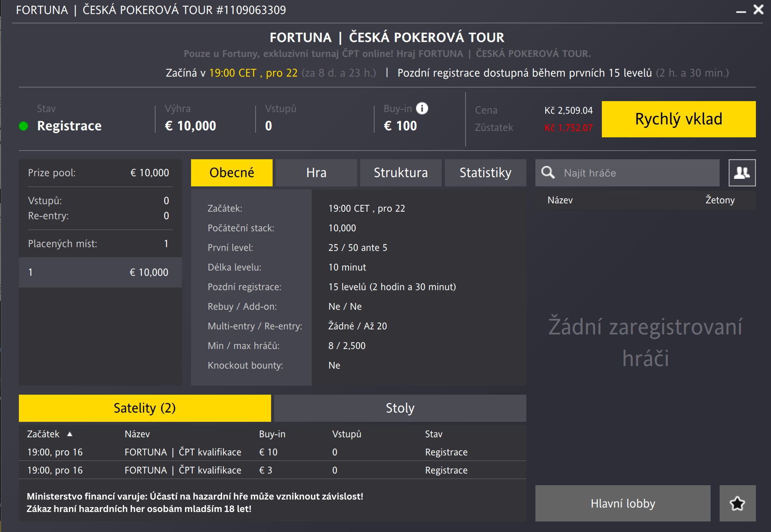Select the € 10 ČPT kvalifikace satellite
The height and width of the screenshot is (532, 771).
(273, 452)
